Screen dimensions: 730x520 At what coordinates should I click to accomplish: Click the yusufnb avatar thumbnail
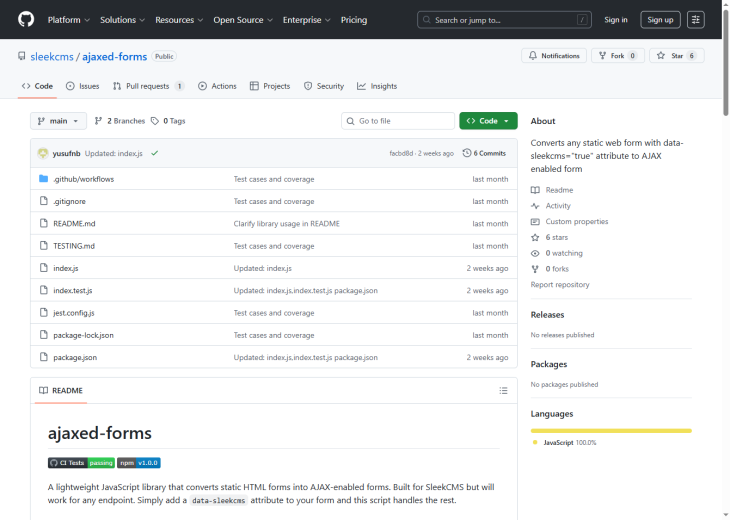point(43,153)
